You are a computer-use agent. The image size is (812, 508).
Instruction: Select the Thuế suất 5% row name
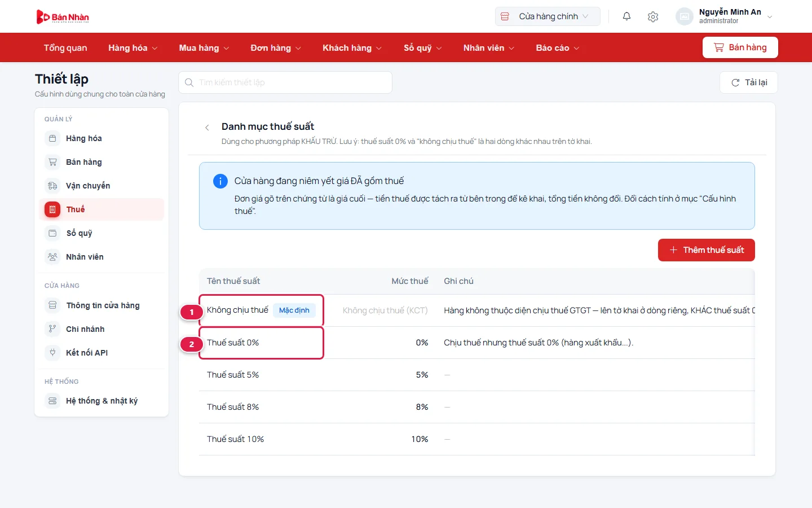(233, 375)
